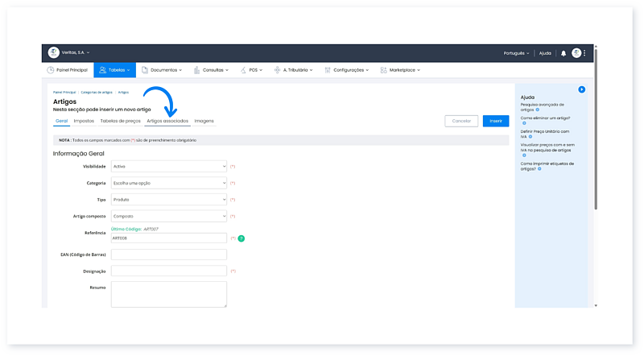644x356 pixels.
Task: Click the Inserir button
Action: click(x=495, y=121)
